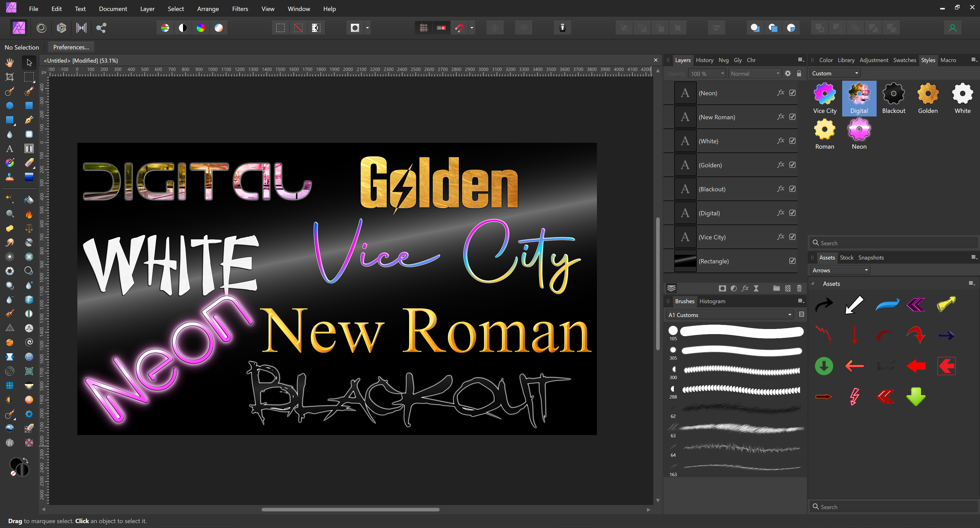Viewport: 980px width, 528px height.
Task: Open the Normal blend mode dropdown
Action: tap(755, 74)
